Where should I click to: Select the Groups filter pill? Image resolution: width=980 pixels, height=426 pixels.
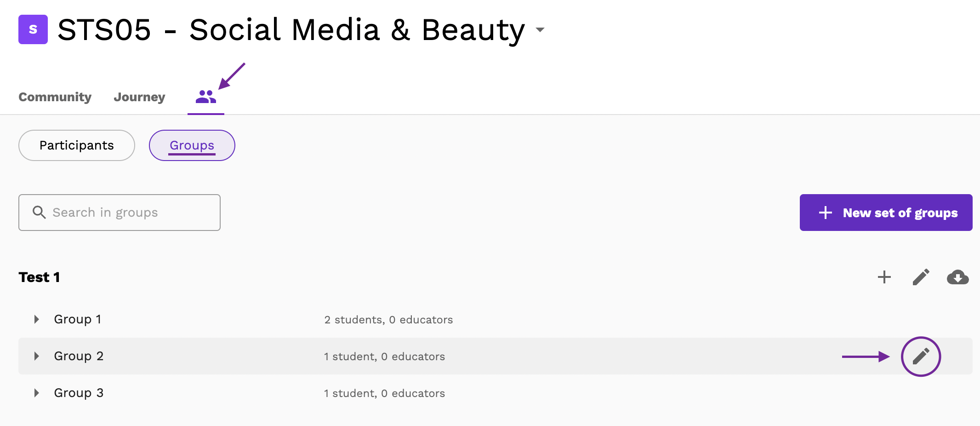coord(192,145)
